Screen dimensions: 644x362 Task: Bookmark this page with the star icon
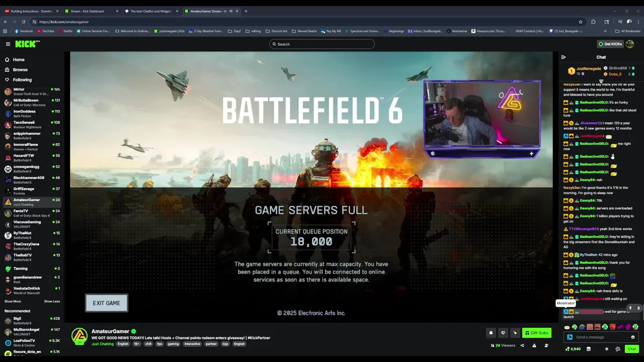581,22
